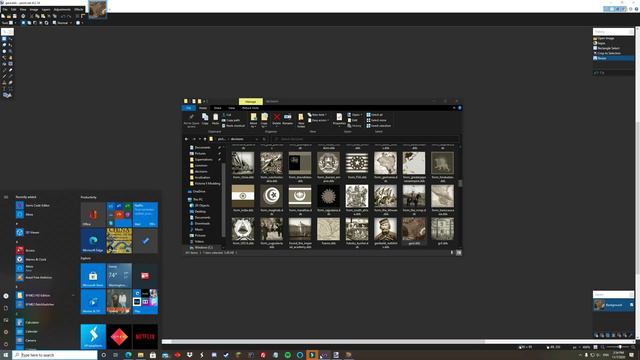The width and height of the screenshot is (640, 360).
Task: Click the Windows Start button
Action: 6,355
